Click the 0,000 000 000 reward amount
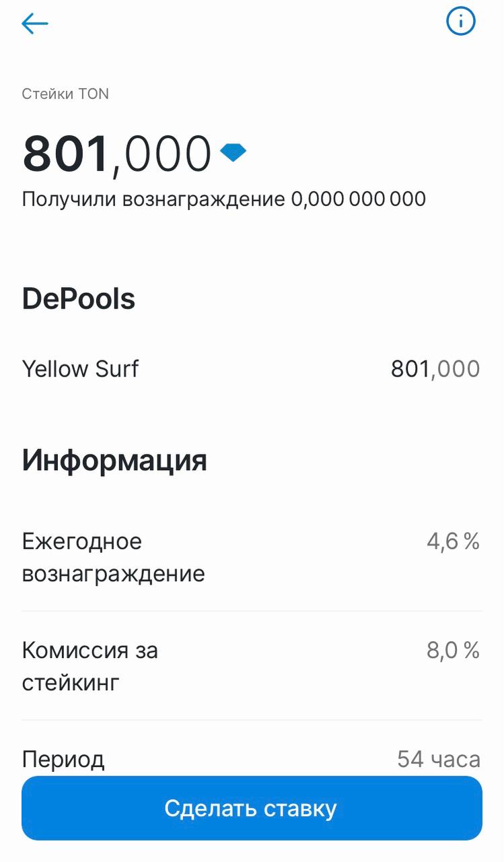Viewport: 504px width, 862px height. tap(359, 199)
